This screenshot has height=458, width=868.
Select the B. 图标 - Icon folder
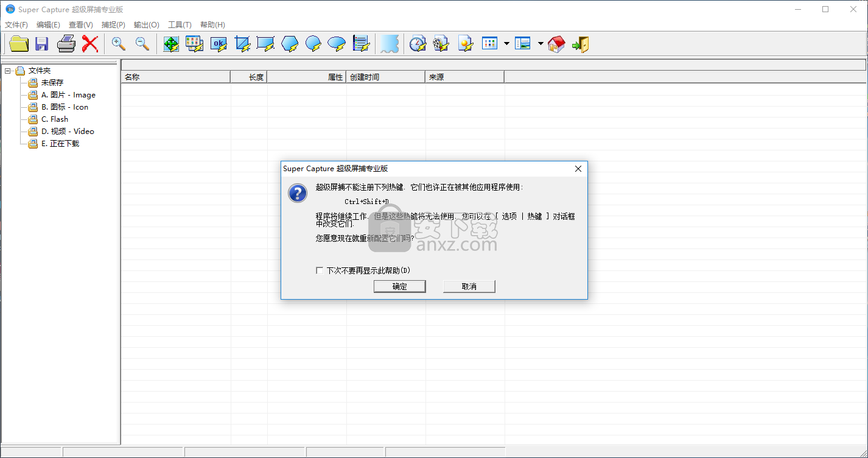[65, 107]
